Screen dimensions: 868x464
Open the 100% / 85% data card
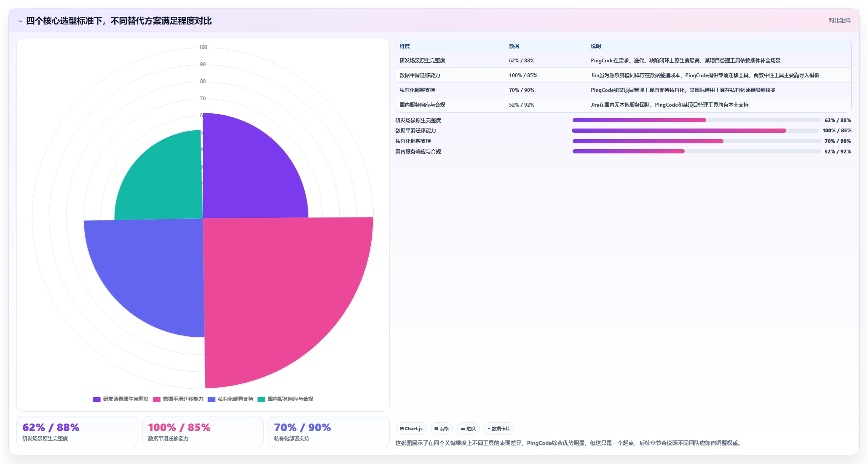[x=203, y=432]
